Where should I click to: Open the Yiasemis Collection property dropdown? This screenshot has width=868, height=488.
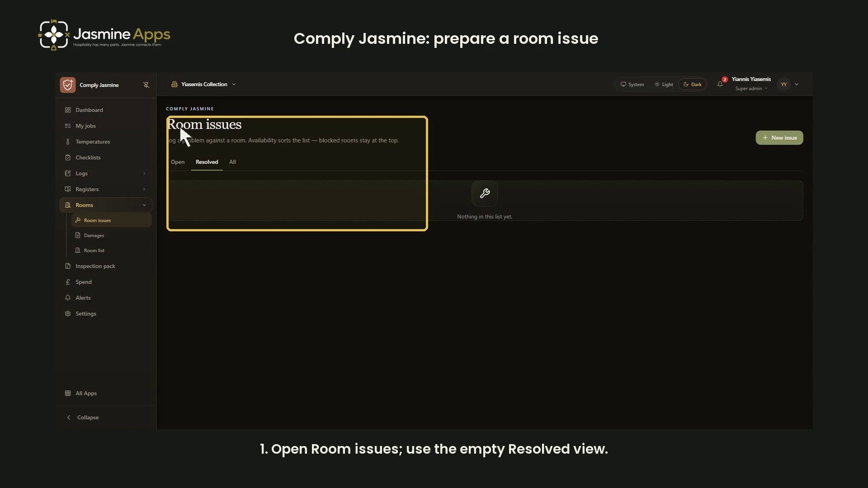click(203, 84)
